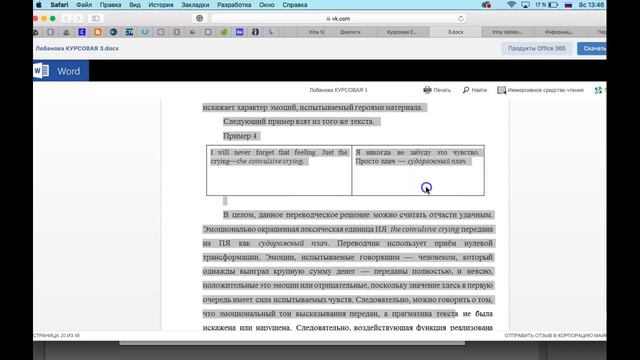Click the Russian translation cell in Пример 4 table

418,170
